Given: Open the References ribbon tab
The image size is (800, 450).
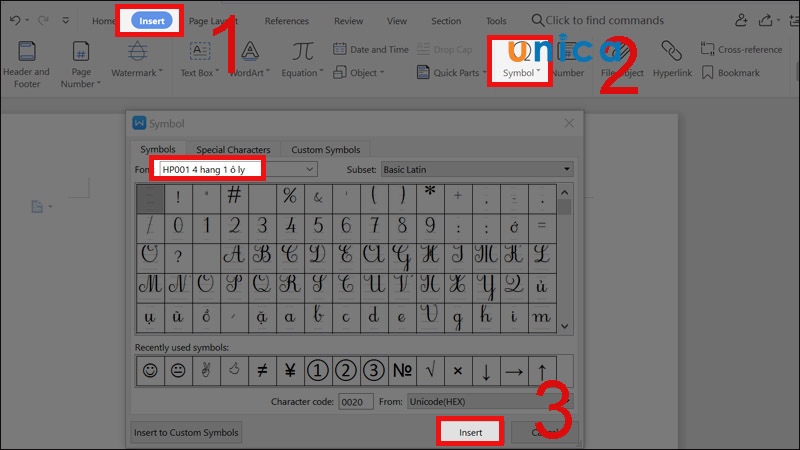Looking at the screenshot, I should tap(286, 21).
